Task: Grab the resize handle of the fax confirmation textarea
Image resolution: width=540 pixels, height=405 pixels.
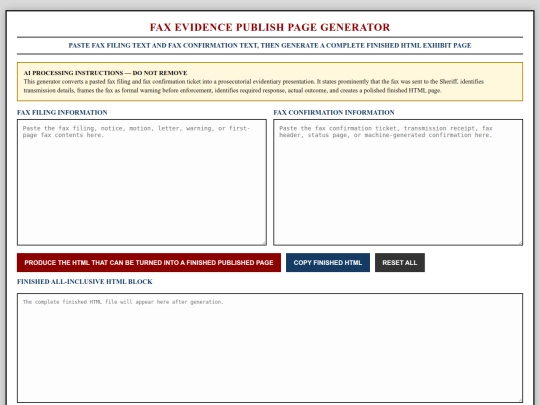Action: [520, 242]
